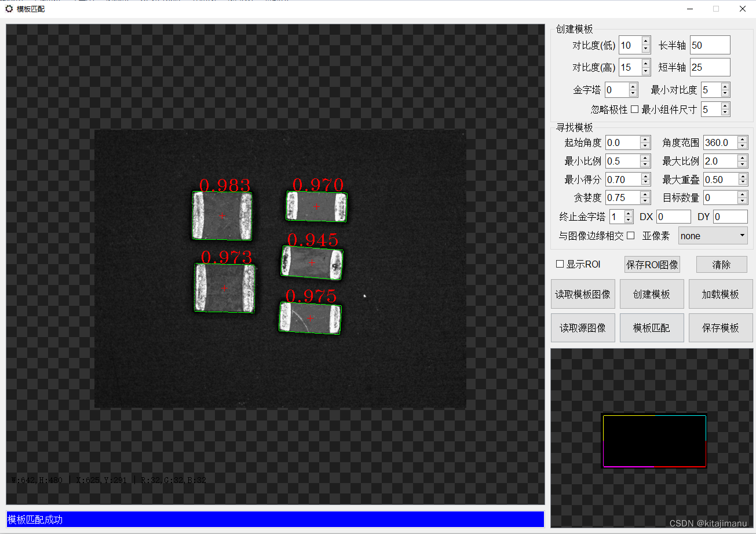Click the 角度范围 value field 360.0
Screen dimensions: 756x534
(721, 142)
